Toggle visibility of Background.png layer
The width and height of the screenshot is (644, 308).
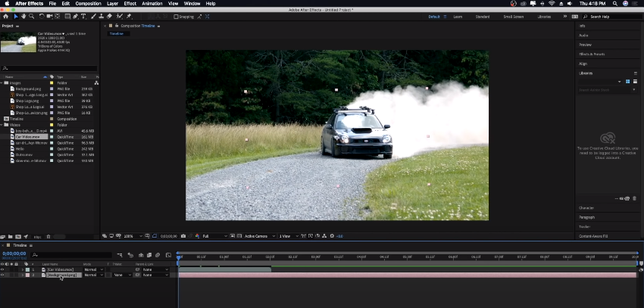2,275
